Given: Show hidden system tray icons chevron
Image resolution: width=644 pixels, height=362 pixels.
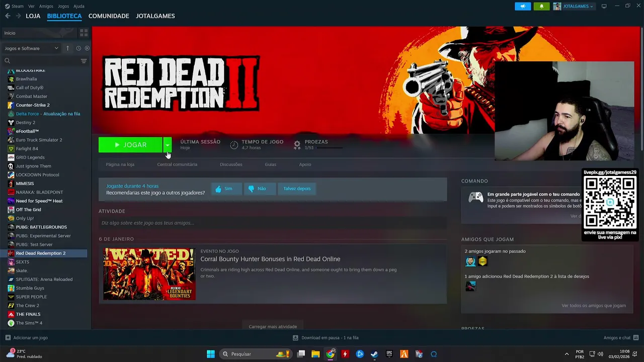Looking at the screenshot, I should 567,354.
